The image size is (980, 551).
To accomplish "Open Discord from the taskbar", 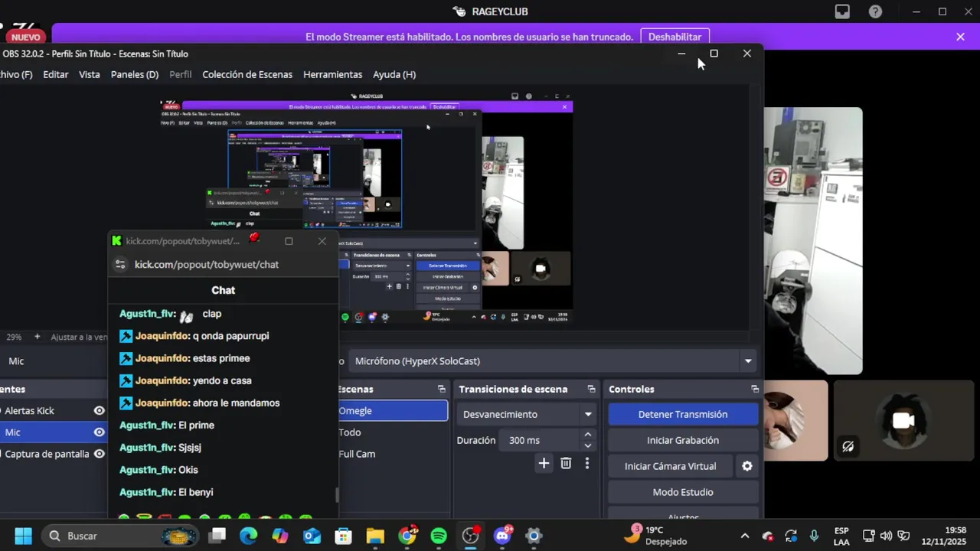I will (502, 536).
